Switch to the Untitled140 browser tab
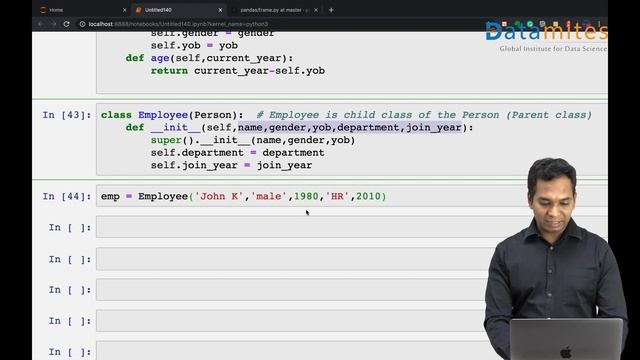This screenshot has width=640, height=360. (x=158, y=10)
